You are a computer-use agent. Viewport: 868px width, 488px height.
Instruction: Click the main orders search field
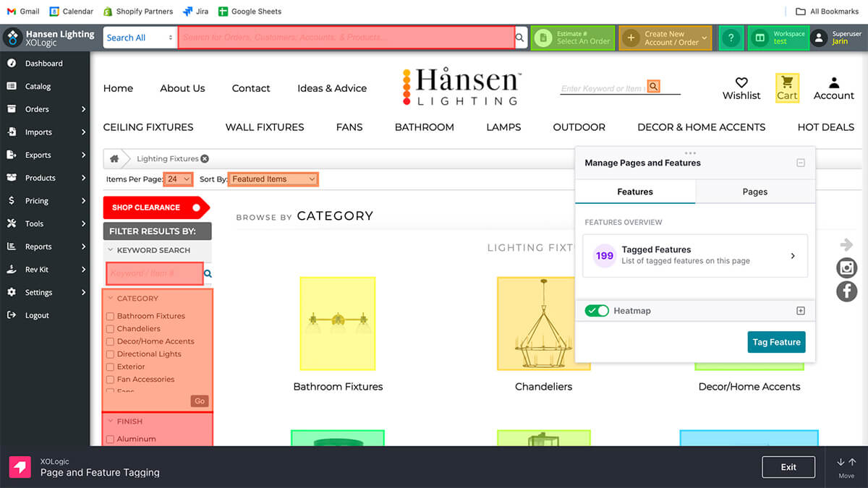tap(346, 38)
